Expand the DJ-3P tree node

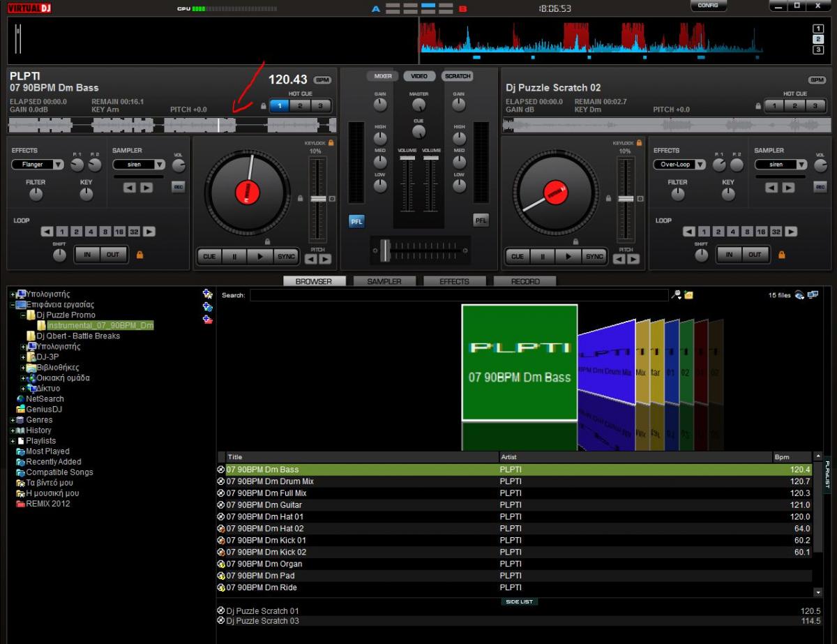(24, 357)
